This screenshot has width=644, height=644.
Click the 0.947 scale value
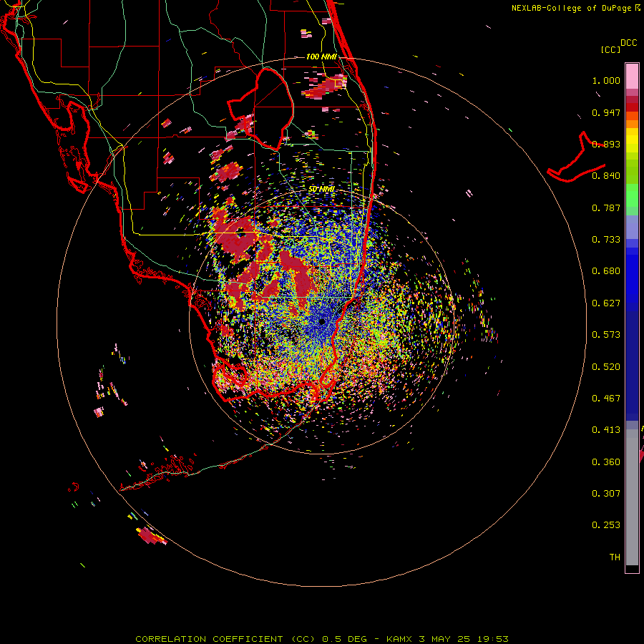tap(606, 112)
